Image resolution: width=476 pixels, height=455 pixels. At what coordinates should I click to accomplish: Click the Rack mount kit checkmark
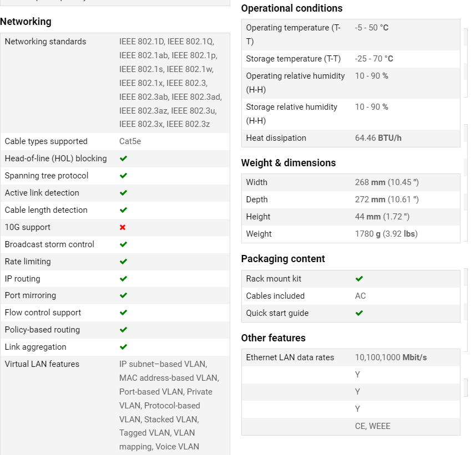(359, 279)
